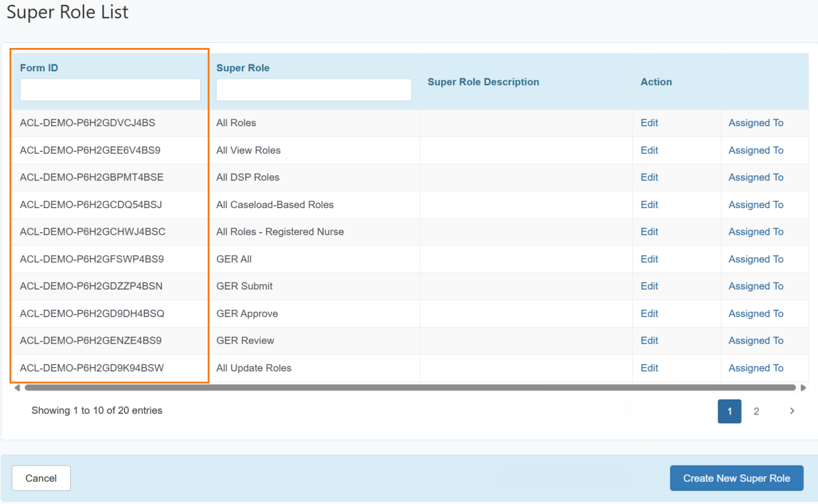Click the horizontal scrollbar thumb

coord(410,387)
